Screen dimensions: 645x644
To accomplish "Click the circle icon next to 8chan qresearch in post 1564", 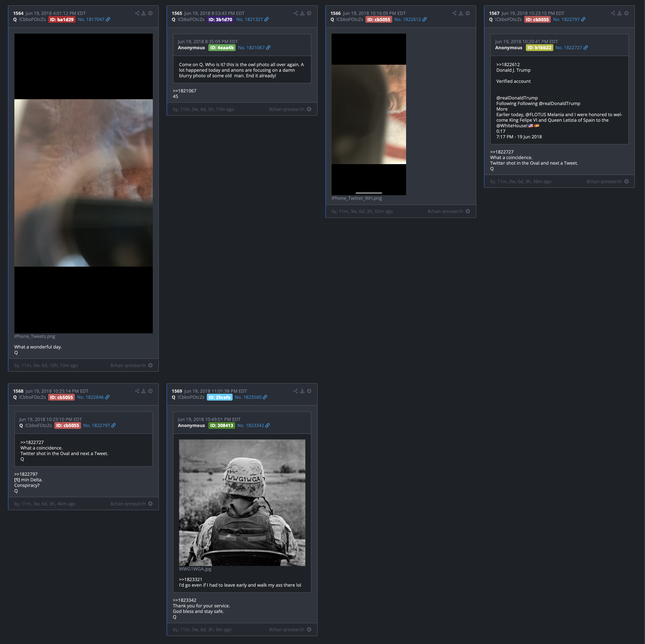I will [x=151, y=365].
